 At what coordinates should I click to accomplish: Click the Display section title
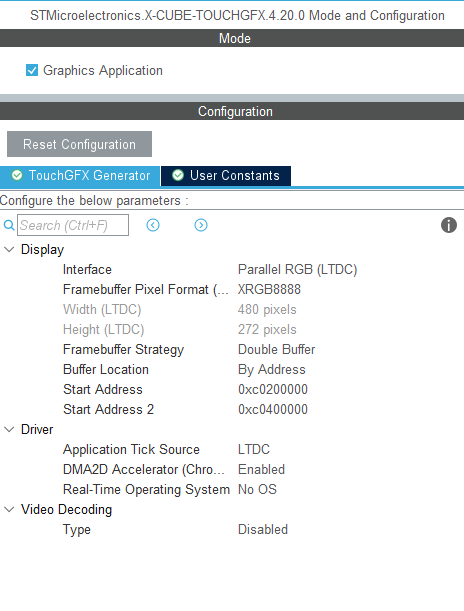click(42, 250)
